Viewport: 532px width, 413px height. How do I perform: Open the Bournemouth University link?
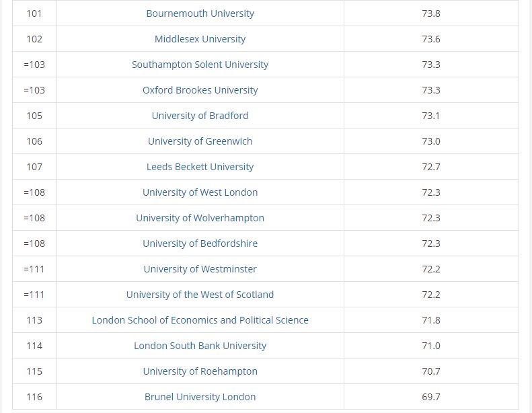coord(200,13)
